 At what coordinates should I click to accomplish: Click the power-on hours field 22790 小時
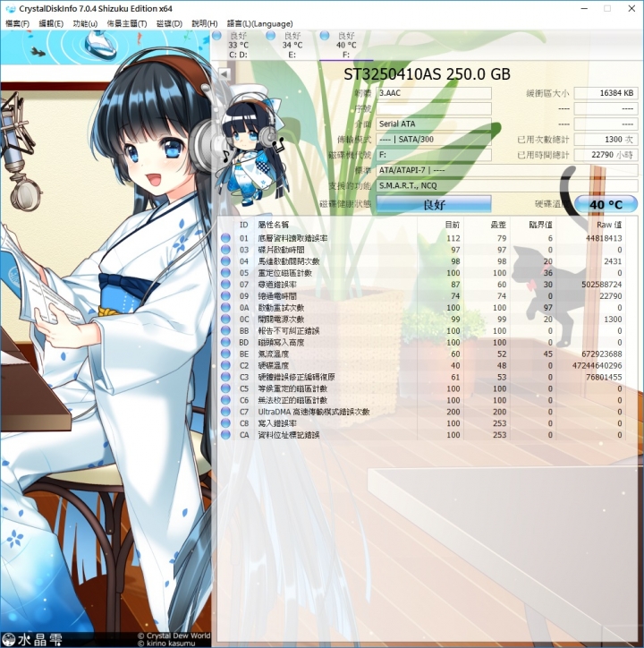(606, 155)
